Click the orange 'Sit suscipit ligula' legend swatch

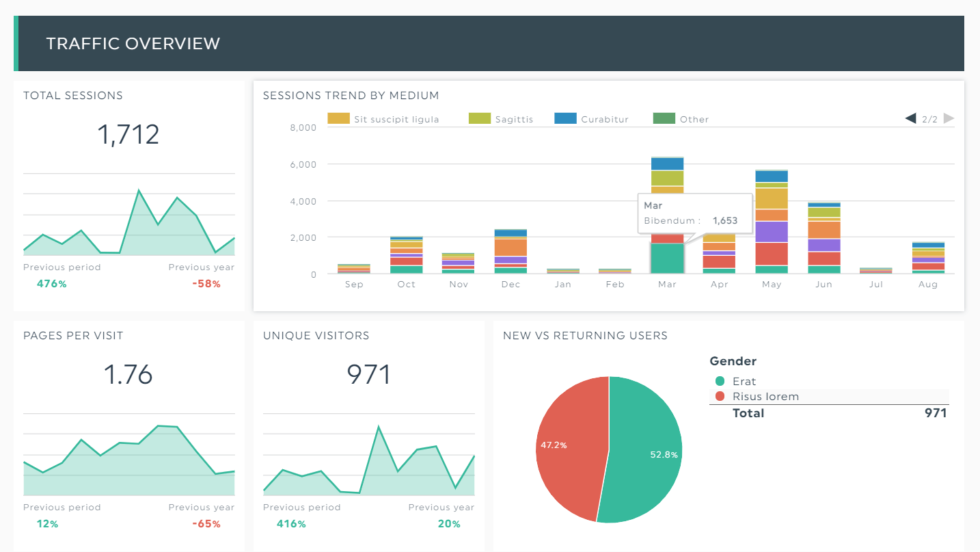338,118
